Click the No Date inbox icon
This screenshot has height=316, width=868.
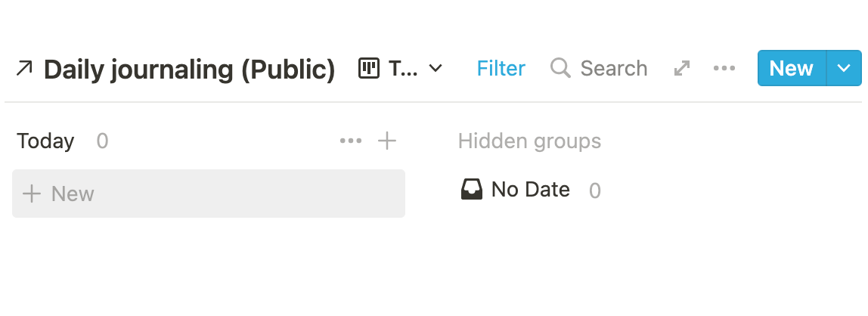click(x=472, y=189)
